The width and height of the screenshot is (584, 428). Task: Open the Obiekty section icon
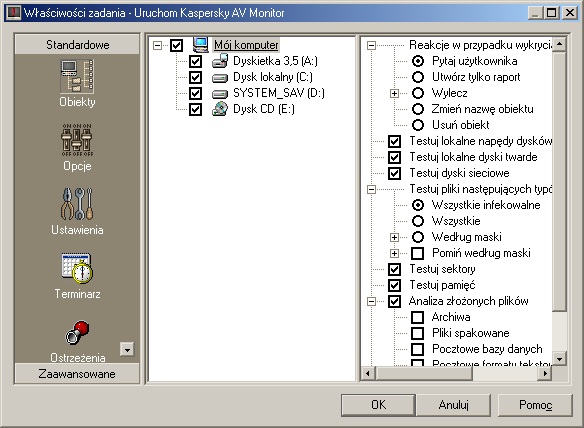(x=77, y=76)
